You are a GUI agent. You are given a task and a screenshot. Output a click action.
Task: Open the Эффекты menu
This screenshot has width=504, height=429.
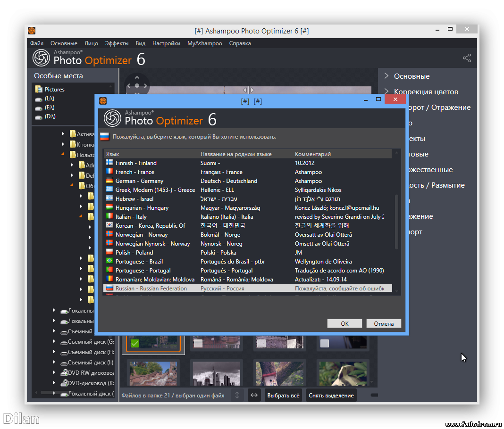point(117,43)
